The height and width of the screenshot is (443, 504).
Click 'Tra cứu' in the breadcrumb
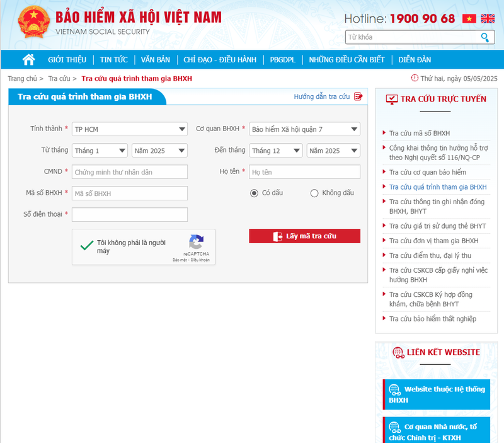(59, 78)
